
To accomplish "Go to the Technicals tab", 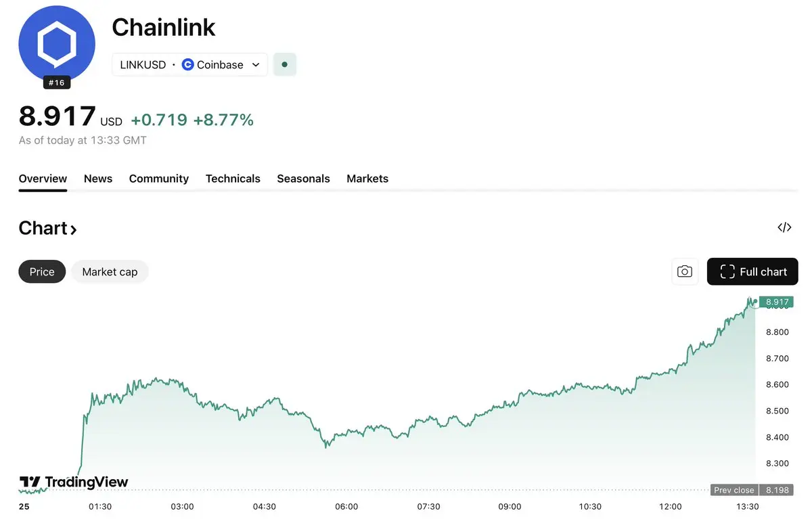I will (x=233, y=179).
